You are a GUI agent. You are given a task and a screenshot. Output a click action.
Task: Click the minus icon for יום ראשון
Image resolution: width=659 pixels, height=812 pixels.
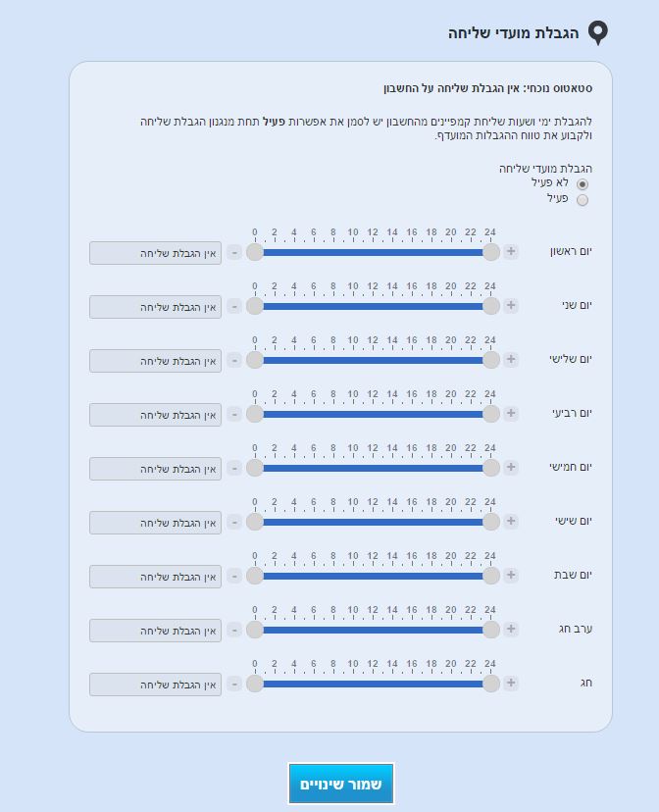coord(234,252)
